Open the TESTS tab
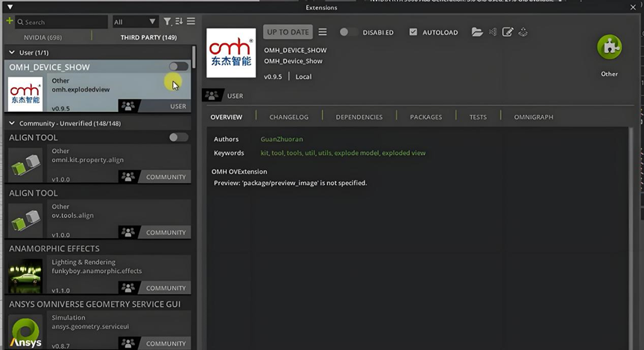The image size is (644, 350). click(x=478, y=117)
